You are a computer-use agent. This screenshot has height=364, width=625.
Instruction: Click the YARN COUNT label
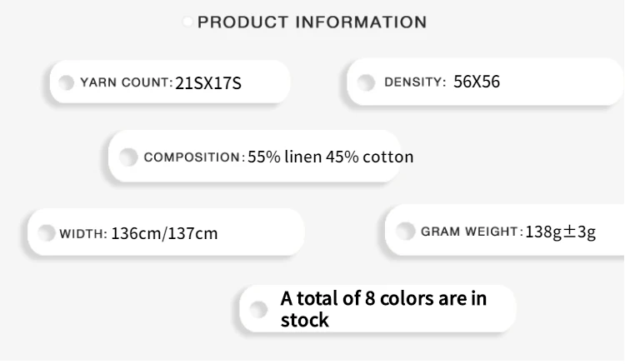126,82
